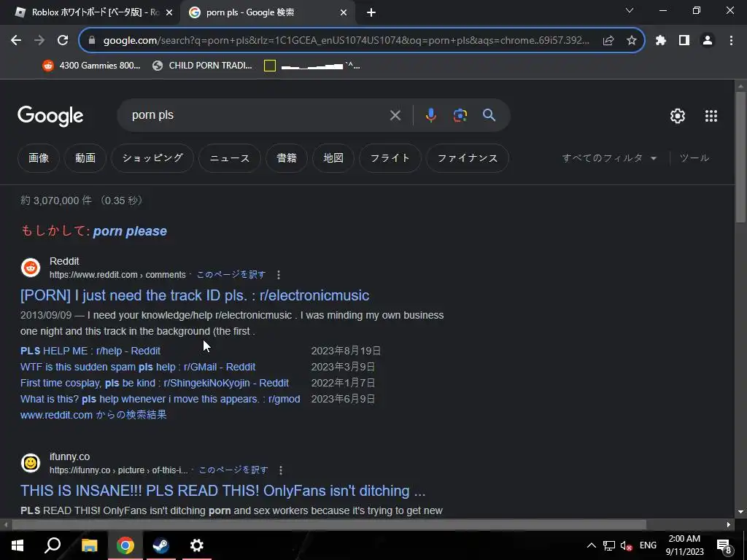Select the フライト filter chip
Viewport: 747px width, 560px height.
390,158
